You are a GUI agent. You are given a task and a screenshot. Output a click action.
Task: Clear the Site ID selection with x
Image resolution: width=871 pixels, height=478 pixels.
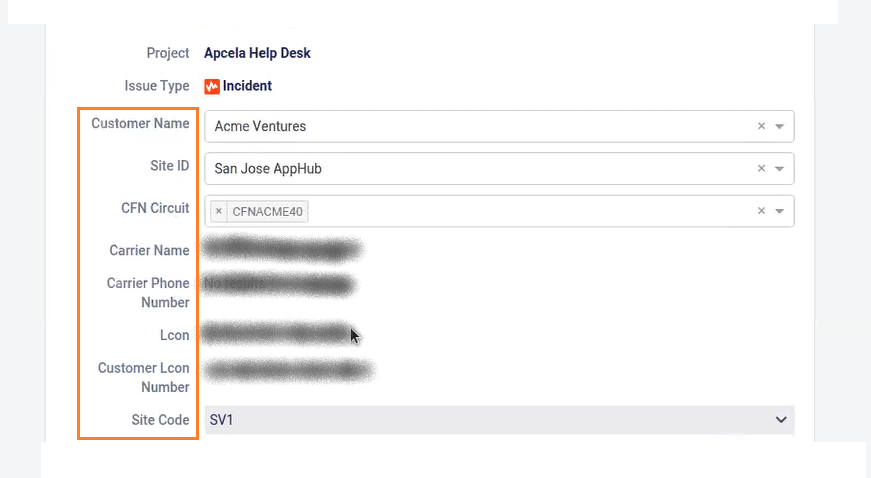761,169
